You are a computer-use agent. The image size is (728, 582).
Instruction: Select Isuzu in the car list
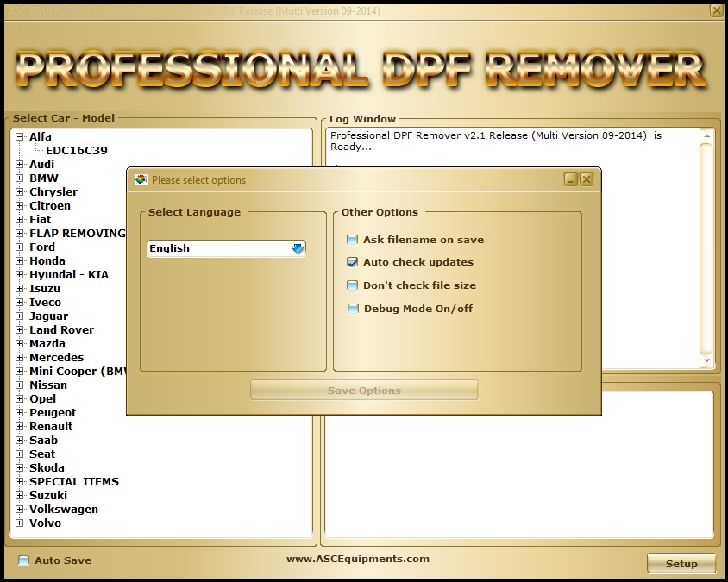click(x=45, y=289)
